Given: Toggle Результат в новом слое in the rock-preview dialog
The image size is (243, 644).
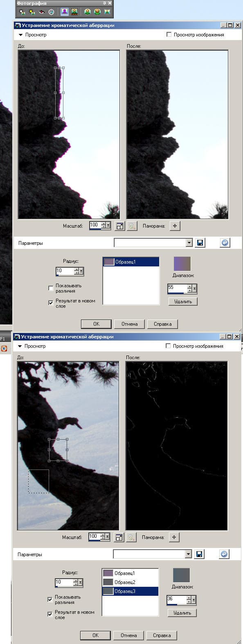Looking at the screenshot, I should (51, 303).
